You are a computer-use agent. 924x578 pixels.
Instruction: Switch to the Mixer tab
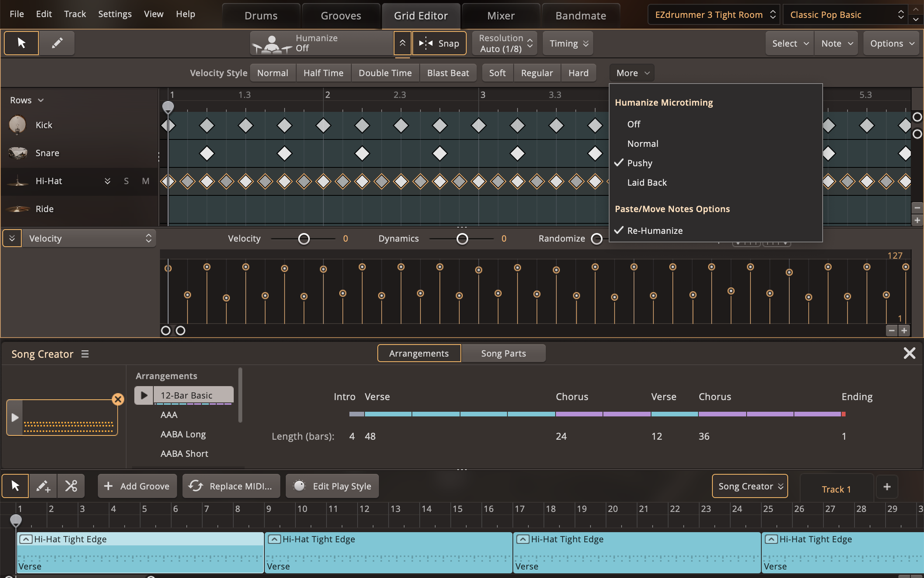pyautogui.click(x=500, y=15)
